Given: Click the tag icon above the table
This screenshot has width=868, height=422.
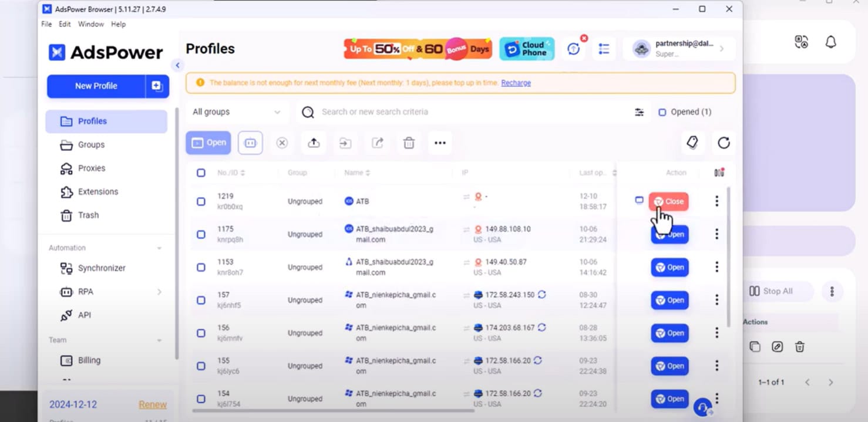Looking at the screenshot, I should pos(692,142).
